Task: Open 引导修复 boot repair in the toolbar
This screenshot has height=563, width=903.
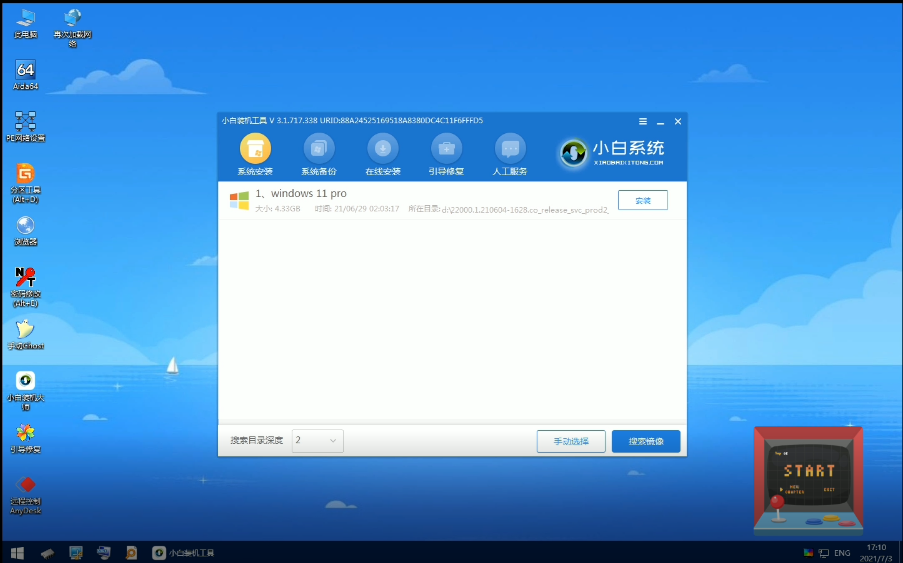Action: pyautogui.click(x=446, y=153)
